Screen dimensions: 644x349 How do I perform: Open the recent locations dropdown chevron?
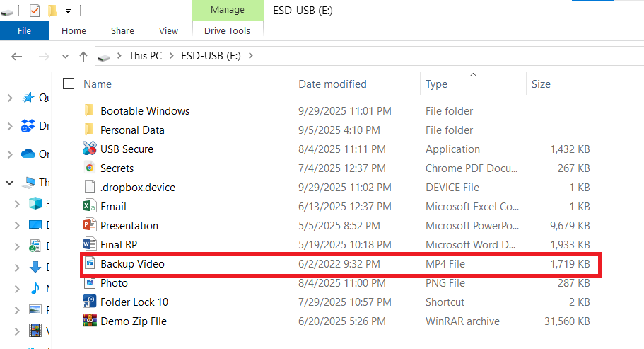coord(65,57)
